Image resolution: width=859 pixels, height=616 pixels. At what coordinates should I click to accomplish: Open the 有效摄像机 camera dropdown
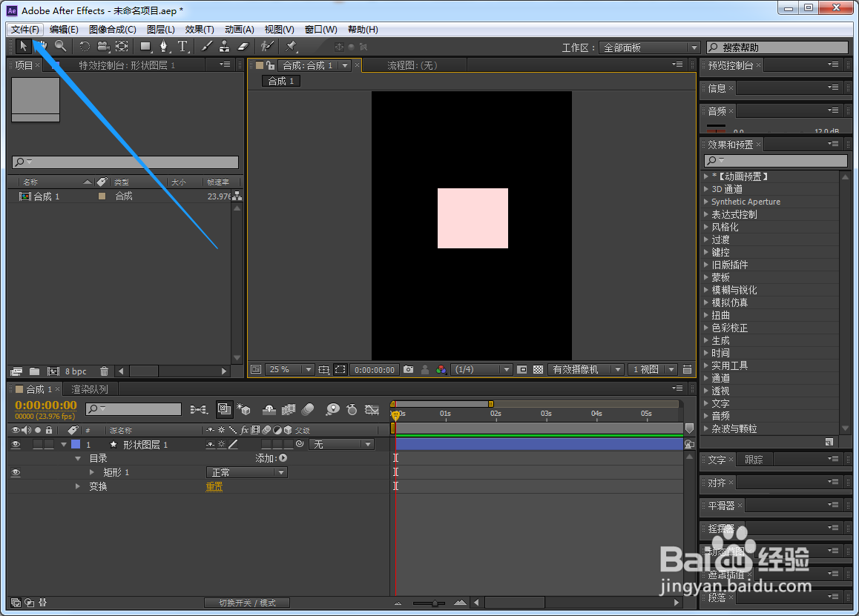(585, 370)
